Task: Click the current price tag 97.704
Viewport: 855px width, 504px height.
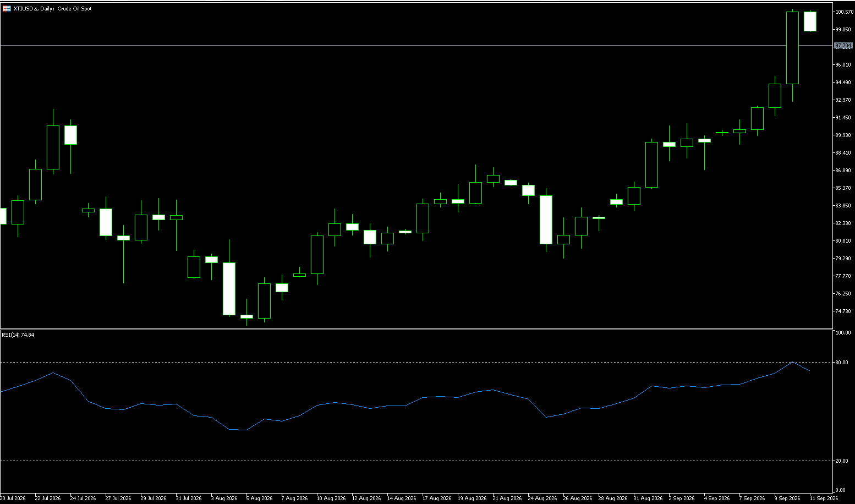Action: [x=843, y=46]
